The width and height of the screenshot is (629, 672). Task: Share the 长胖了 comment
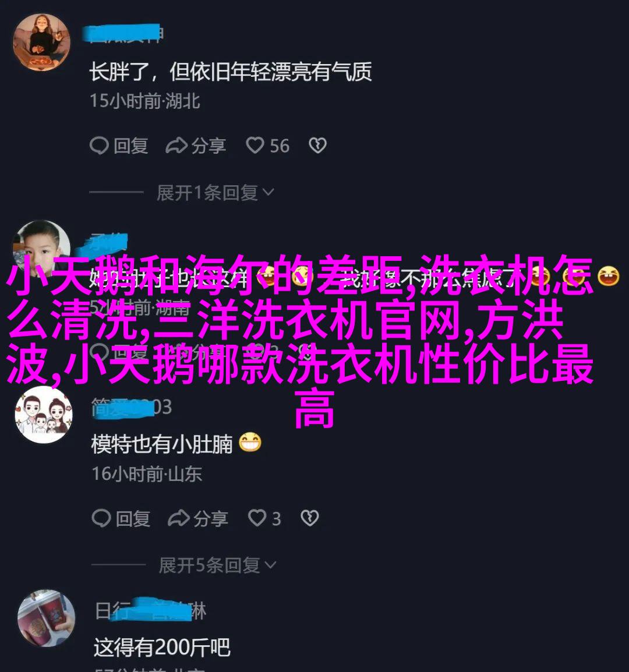196,146
